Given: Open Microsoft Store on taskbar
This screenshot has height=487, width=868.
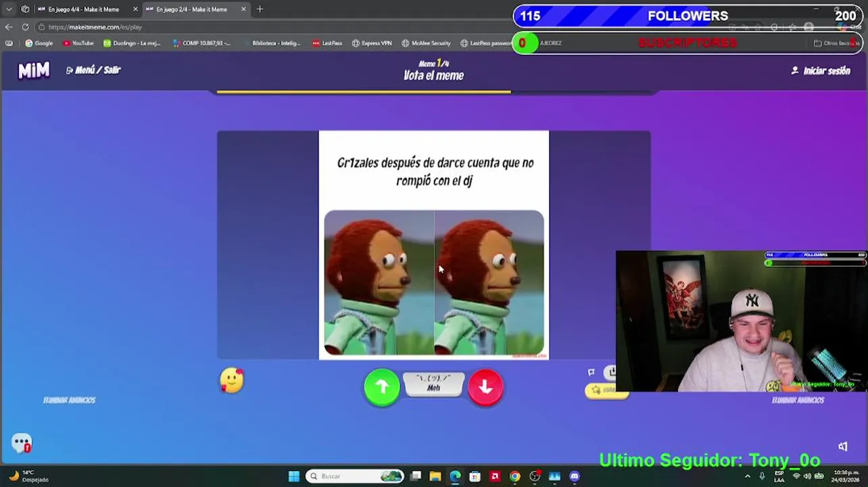Looking at the screenshot, I should [x=475, y=476].
